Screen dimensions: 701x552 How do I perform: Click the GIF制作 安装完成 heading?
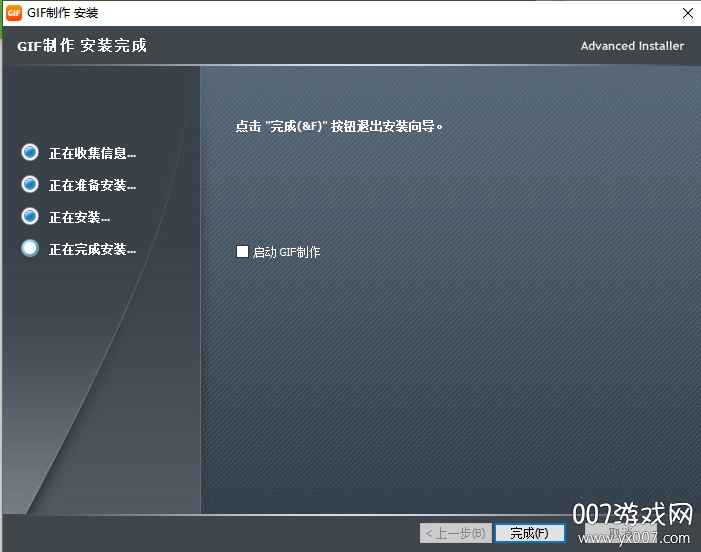click(82, 46)
